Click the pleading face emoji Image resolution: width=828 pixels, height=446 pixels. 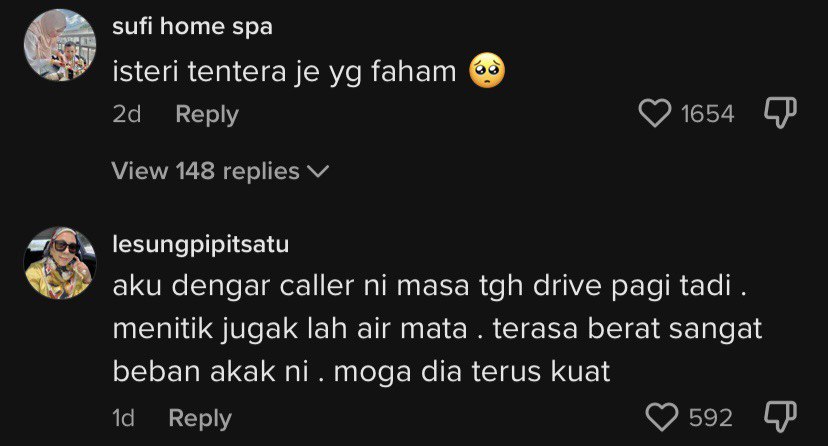[x=487, y=71]
